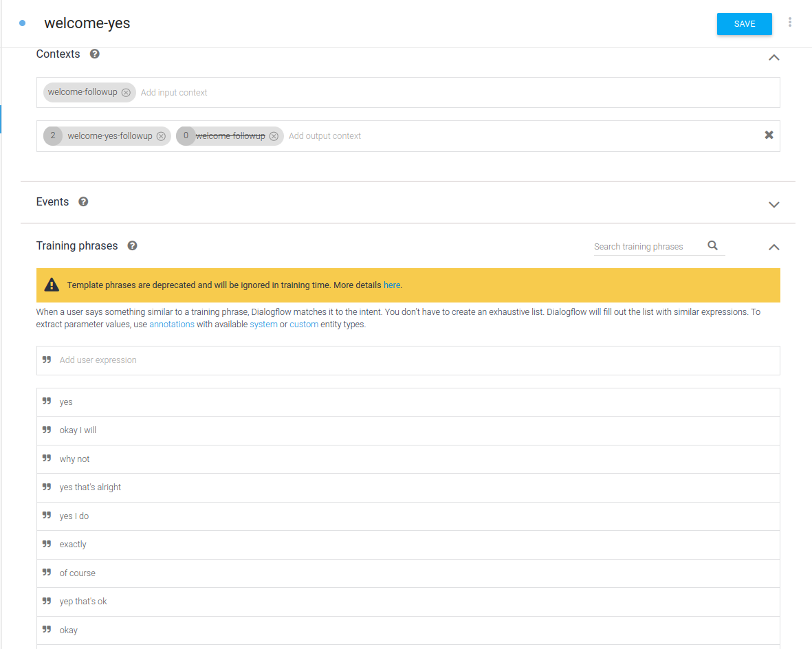Click the SAVE button

[x=744, y=24]
